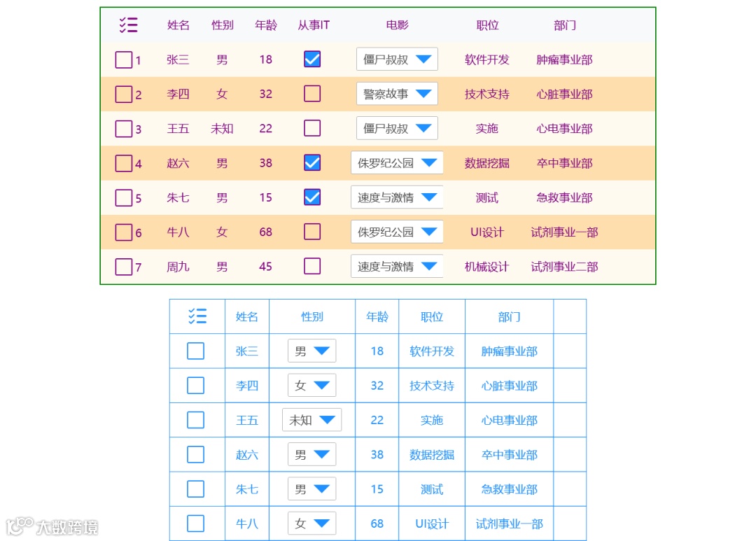756x541 pixels.
Task: Click the age 45 cell for 周九
Action: coord(266,267)
